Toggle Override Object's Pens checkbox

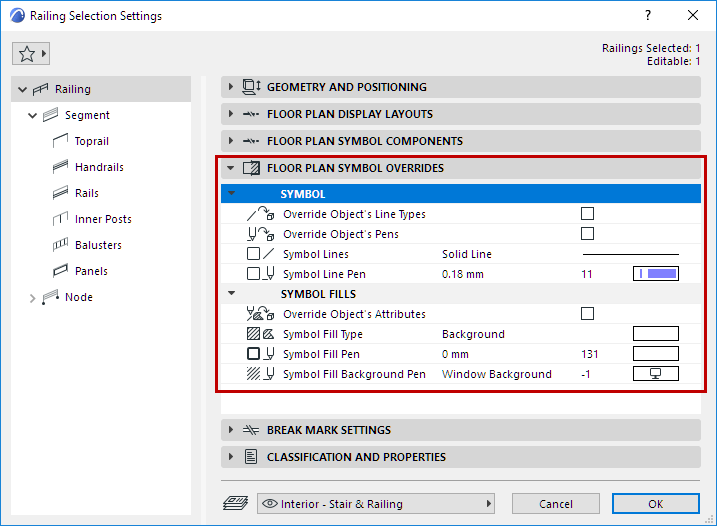[x=587, y=234]
